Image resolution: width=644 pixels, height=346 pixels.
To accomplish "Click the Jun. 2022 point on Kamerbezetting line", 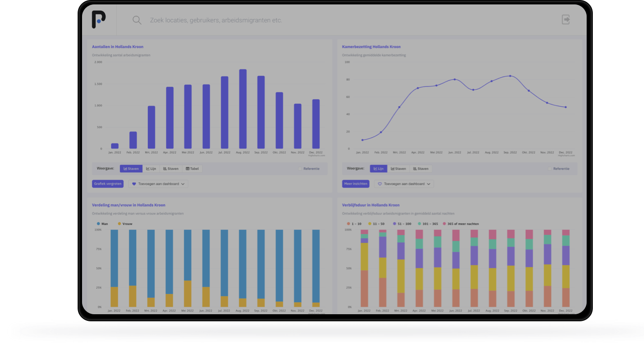I will (x=455, y=79).
